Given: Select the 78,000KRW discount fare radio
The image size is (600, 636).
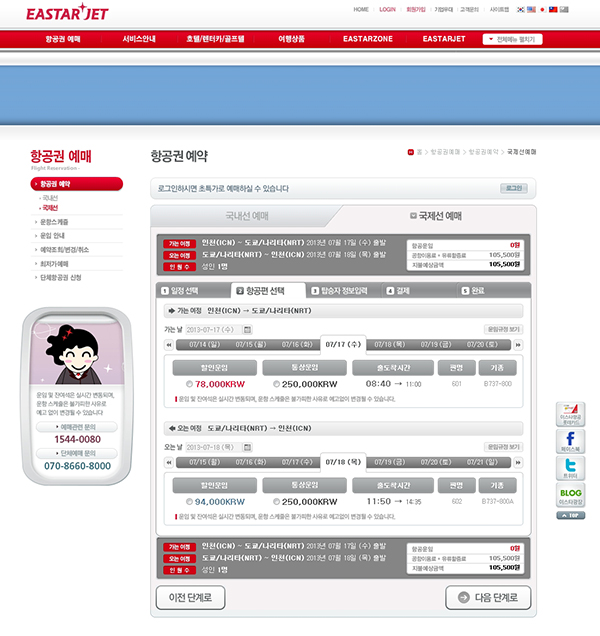Looking at the screenshot, I should point(189,384).
